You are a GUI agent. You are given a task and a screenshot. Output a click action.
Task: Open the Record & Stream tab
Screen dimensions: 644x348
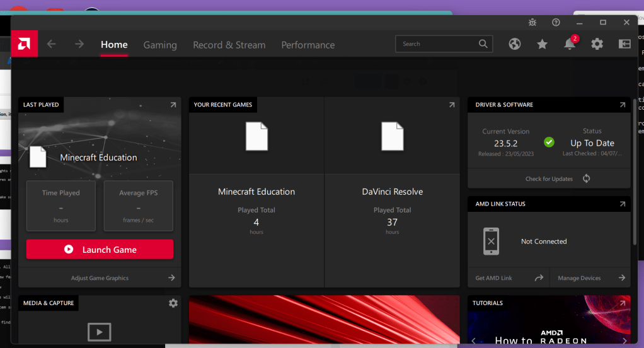[x=229, y=45]
